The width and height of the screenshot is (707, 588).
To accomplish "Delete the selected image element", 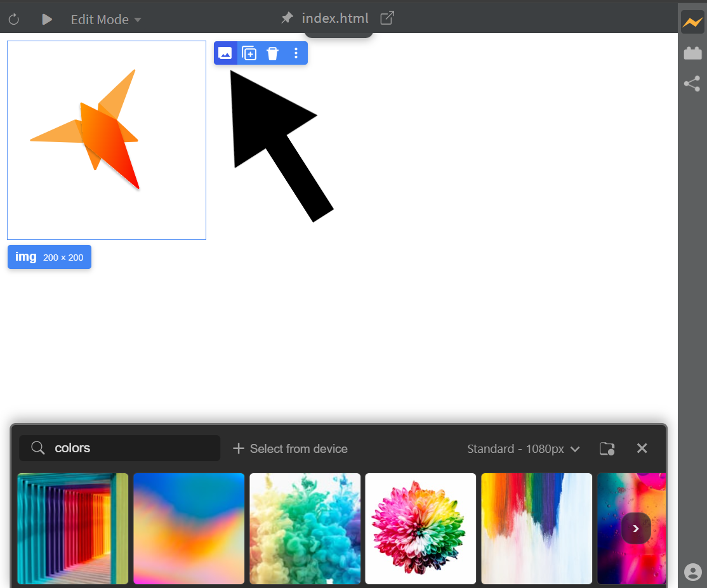I will [x=272, y=53].
